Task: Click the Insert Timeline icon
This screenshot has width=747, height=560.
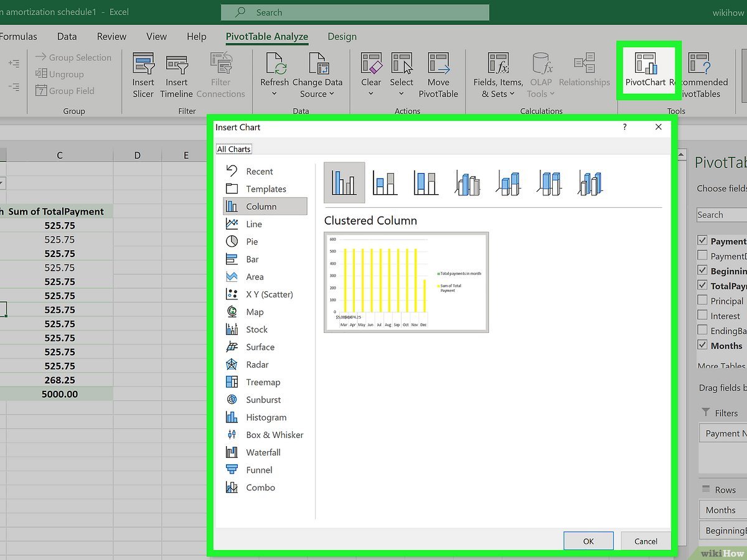Action: (x=177, y=65)
